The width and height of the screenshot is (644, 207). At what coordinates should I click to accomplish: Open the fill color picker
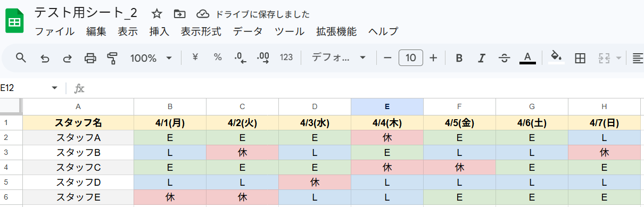point(556,57)
